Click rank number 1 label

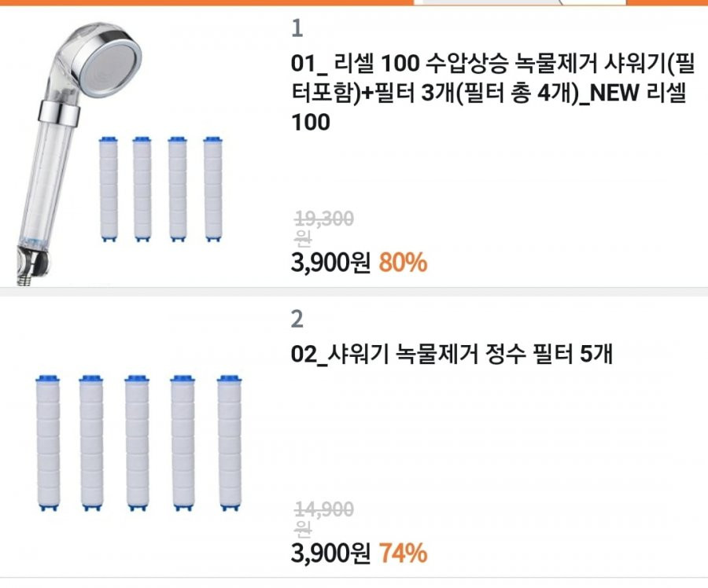coord(297,28)
